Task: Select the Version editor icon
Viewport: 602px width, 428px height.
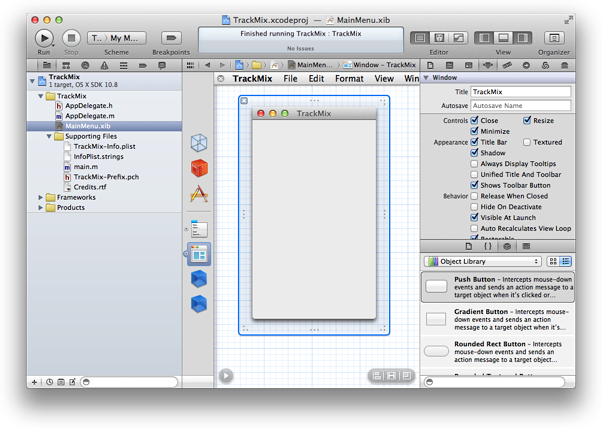Action: [458, 38]
